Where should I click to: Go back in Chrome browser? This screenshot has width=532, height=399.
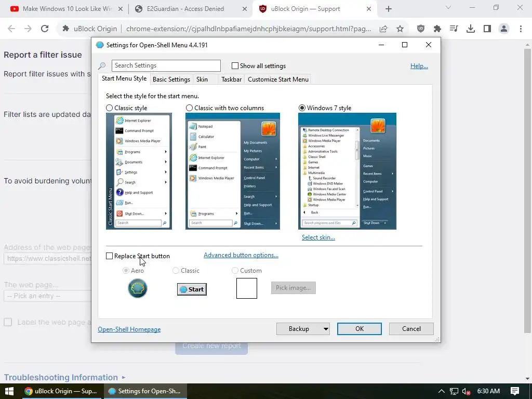(x=11, y=29)
